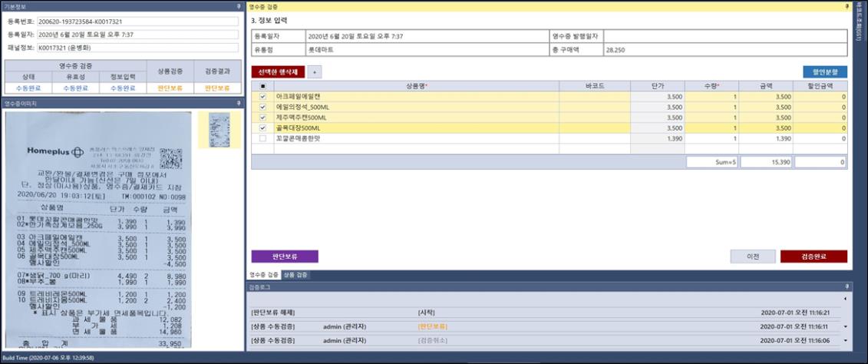This screenshot has height=364, width=868.
Task: Click the gray [검증취소] log status
Action: [x=432, y=339]
